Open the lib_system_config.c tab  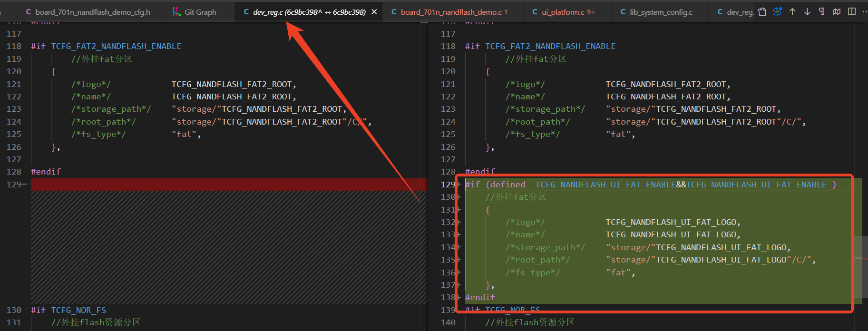[656, 12]
